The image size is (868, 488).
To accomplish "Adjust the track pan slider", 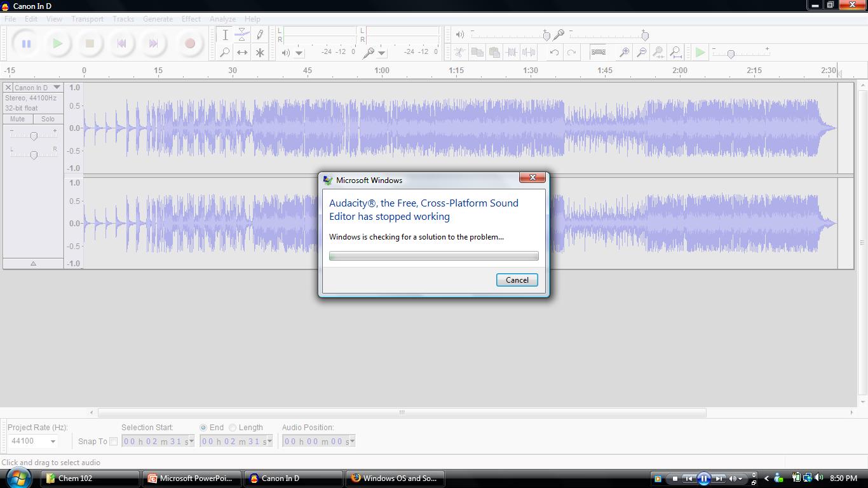I will [x=34, y=154].
